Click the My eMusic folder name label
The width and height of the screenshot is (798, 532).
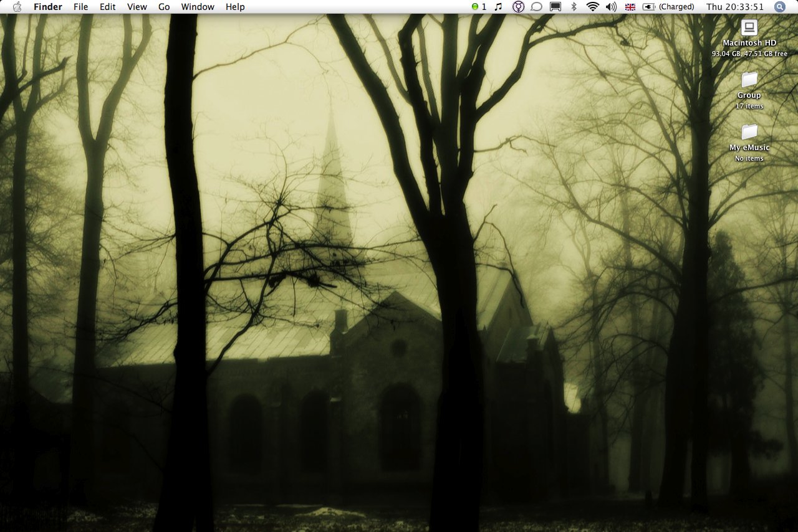tap(749, 148)
